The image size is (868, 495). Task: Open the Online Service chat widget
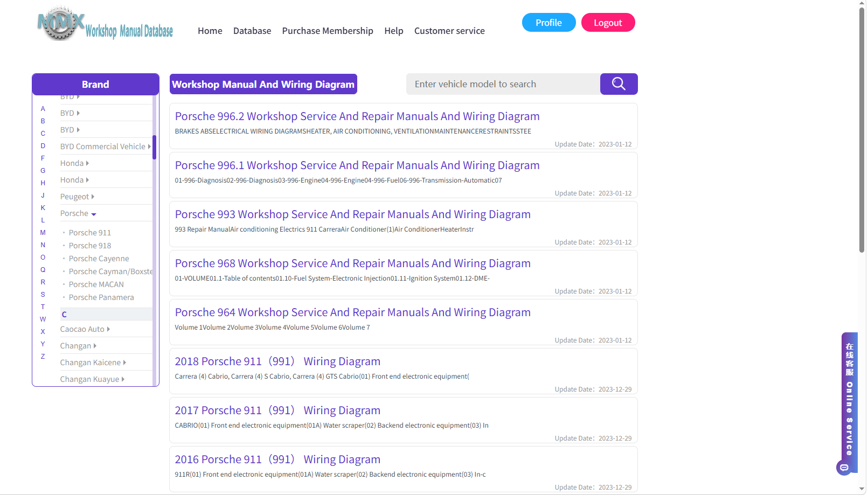(849, 402)
